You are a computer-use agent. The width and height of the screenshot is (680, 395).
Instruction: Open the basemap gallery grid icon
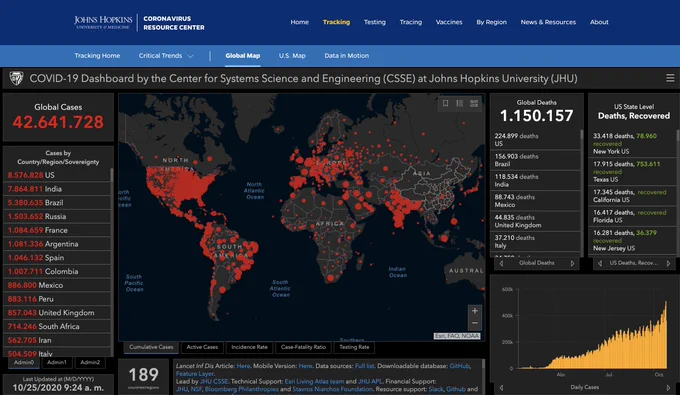pos(474,103)
